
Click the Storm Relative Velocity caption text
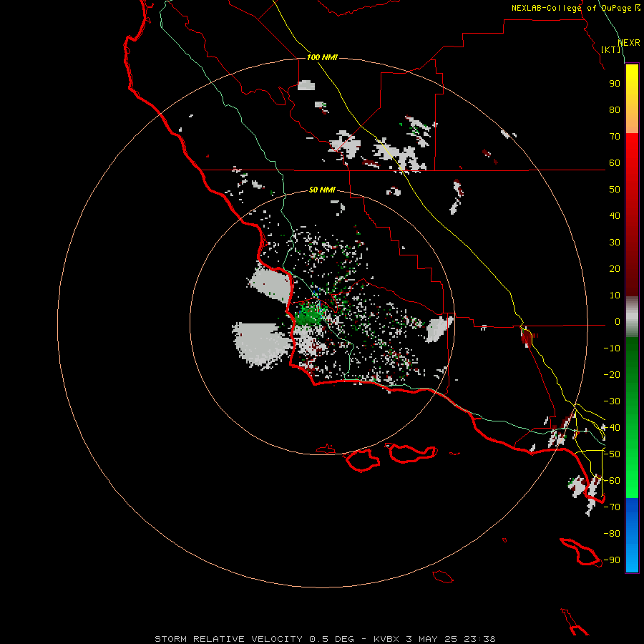[325, 639]
